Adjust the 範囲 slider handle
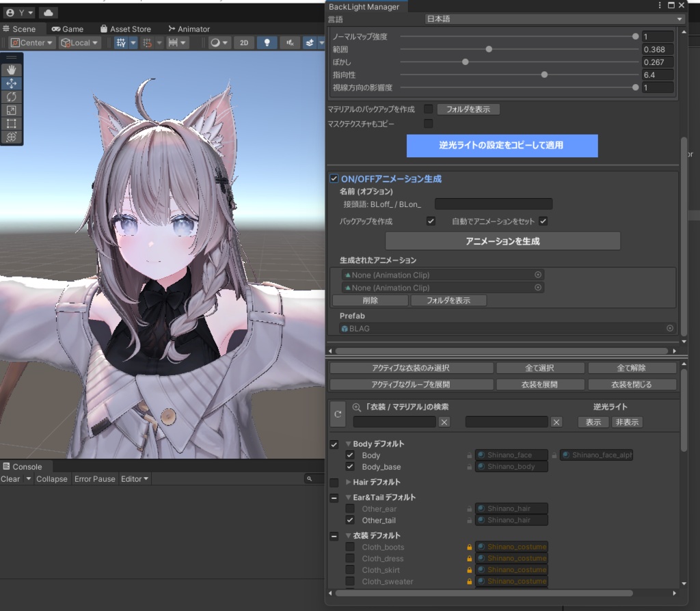The width and height of the screenshot is (700, 611). [489, 49]
